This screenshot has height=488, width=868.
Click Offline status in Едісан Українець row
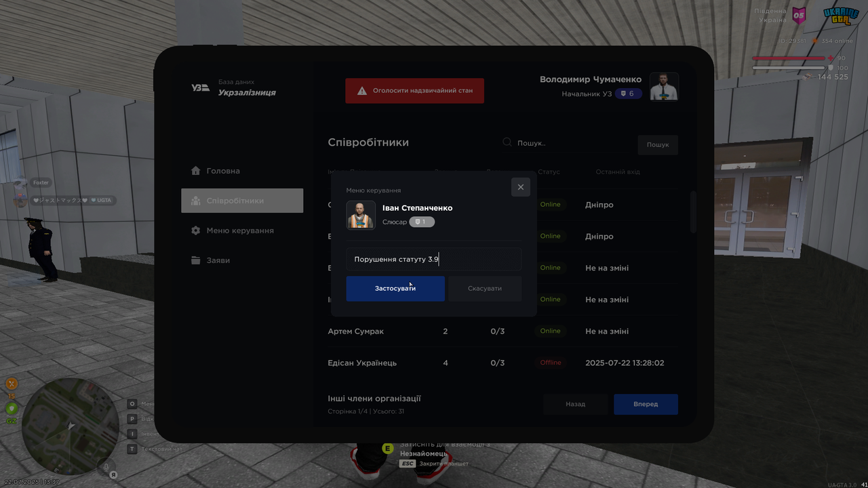click(x=551, y=363)
